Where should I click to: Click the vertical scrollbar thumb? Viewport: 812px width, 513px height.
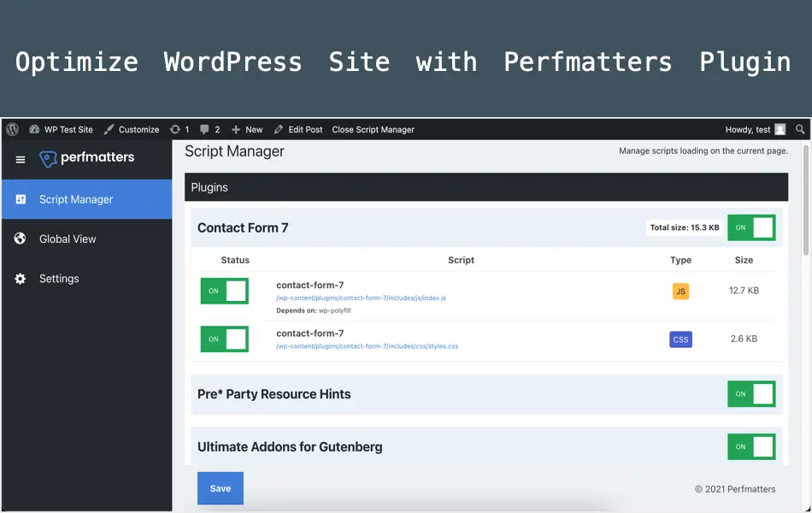[x=806, y=199]
